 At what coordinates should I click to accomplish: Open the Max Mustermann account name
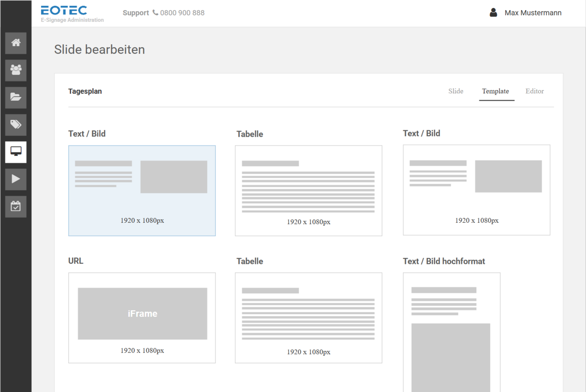[x=533, y=13]
